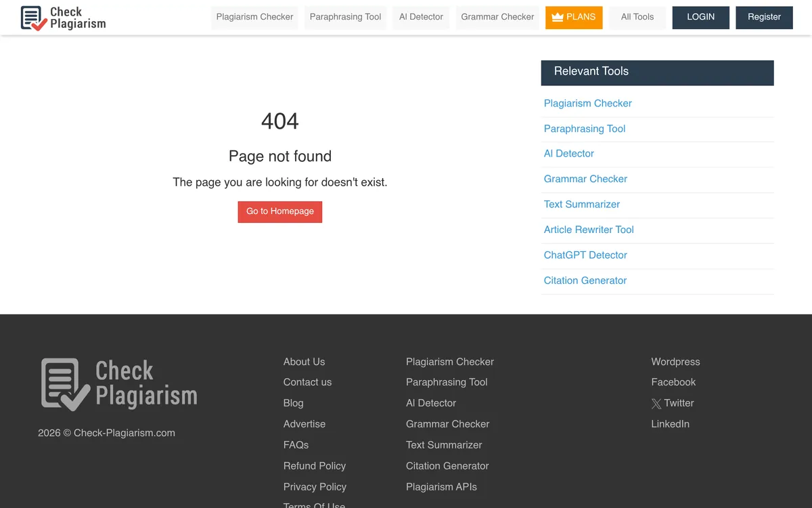Open Text Summarizer in Relevant Tools sidebar
The height and width of the screenshot is (508, 812).
coord(582,205)
